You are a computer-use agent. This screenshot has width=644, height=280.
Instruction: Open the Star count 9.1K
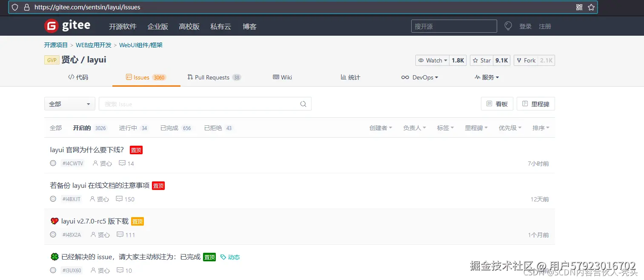(x=502, y=60)
